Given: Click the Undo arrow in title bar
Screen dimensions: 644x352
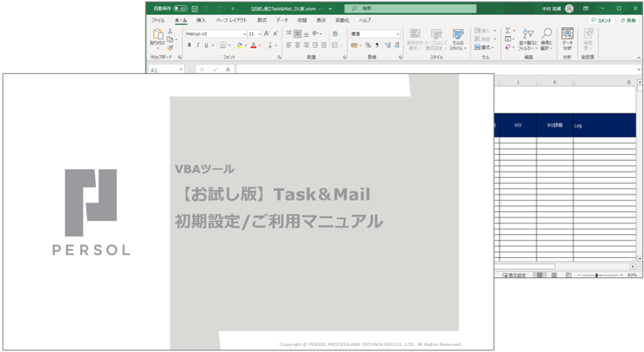Looking at the screenshot, I should 205,8.
